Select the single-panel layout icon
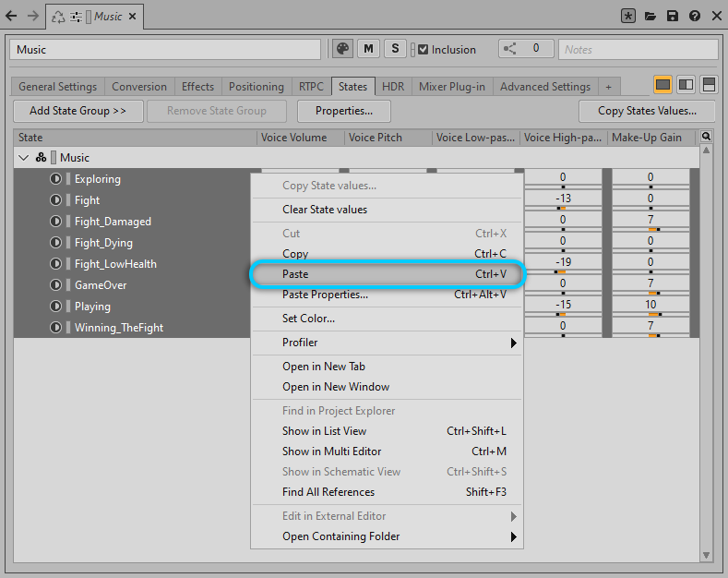 tap(662, 85)
